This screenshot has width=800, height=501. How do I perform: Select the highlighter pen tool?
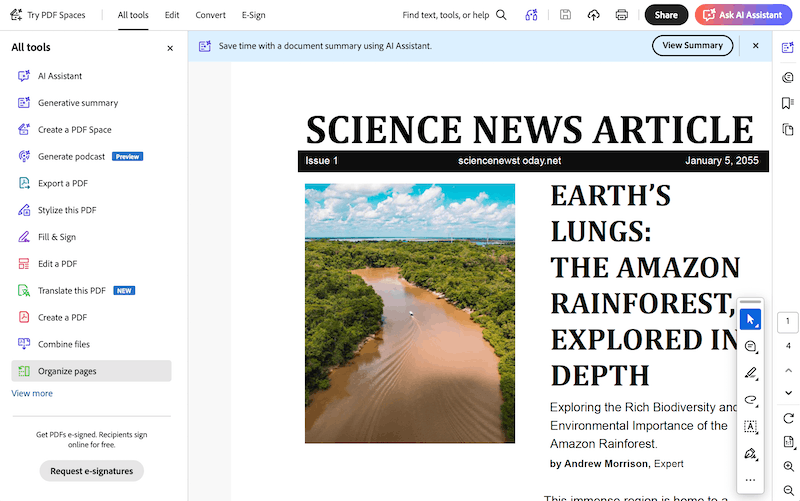(x=750, y=373)
